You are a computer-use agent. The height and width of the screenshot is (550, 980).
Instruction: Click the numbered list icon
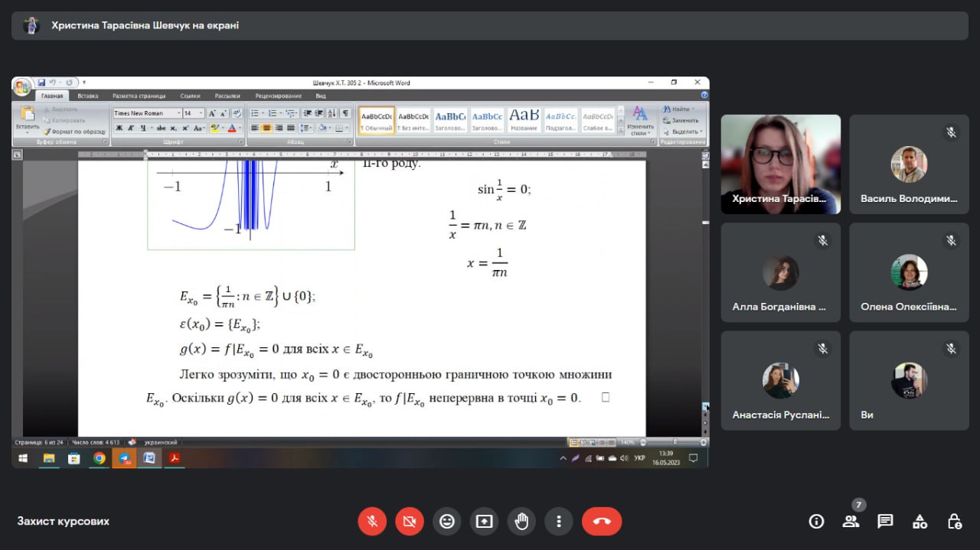[272, 113]
